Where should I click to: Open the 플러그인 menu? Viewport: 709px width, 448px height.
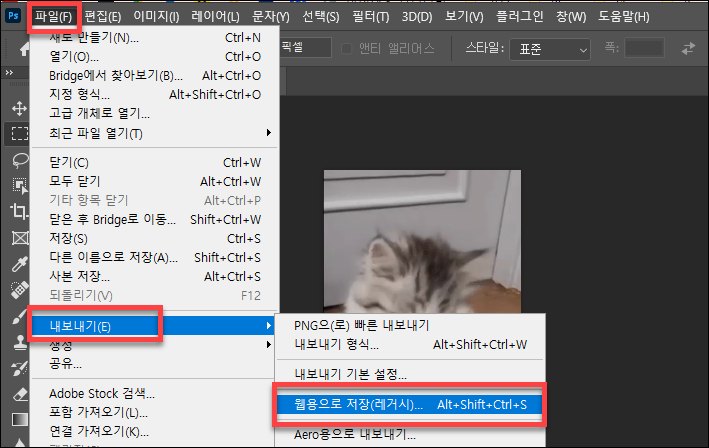point(520,17)
